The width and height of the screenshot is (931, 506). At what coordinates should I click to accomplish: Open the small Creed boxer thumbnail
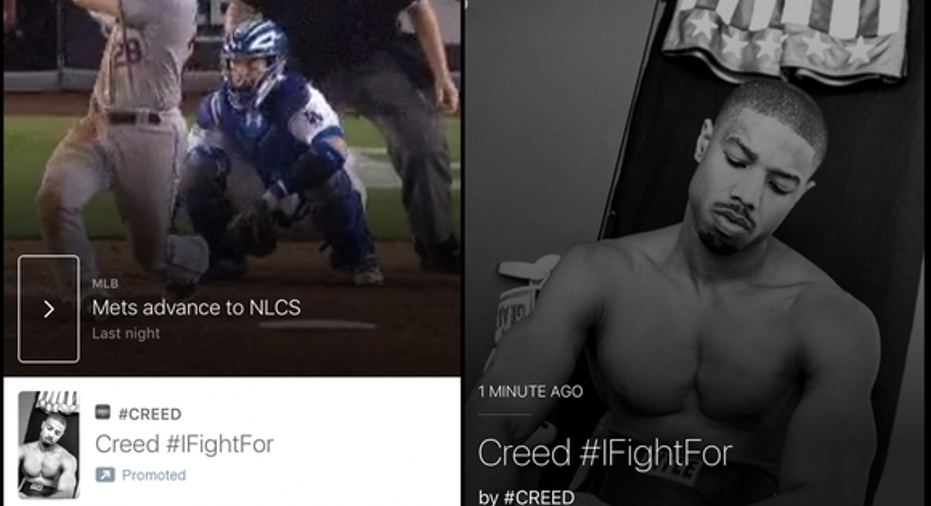click(49, 444)
